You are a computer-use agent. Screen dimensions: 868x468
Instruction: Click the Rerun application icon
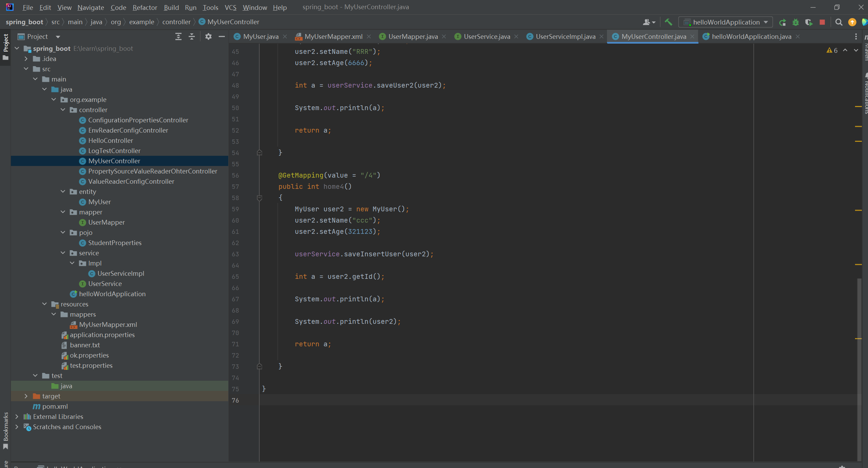[783, 22]
